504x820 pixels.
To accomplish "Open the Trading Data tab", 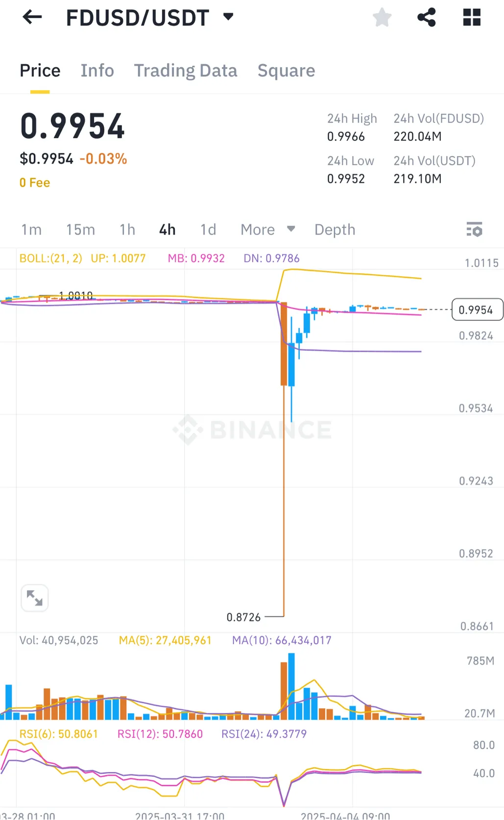I will [x=186, y=71].
